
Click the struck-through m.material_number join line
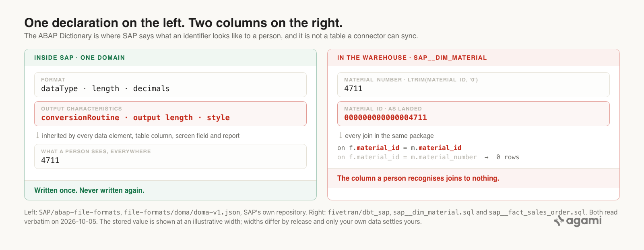[x=407, y=157]
